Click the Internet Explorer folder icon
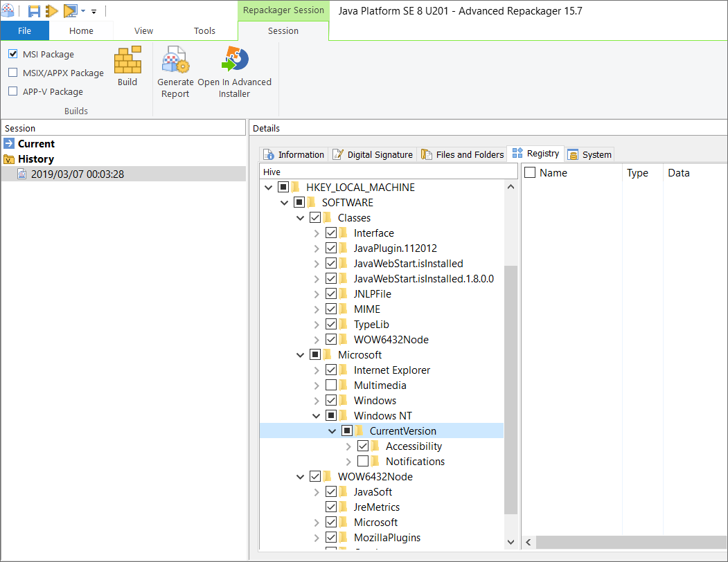 (x=344, y=370)
